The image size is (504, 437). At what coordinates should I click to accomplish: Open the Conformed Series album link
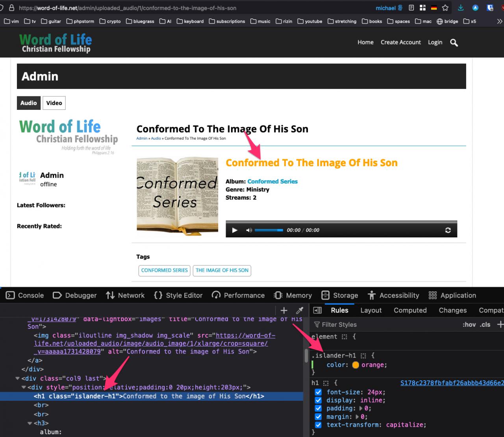point(272,181)
